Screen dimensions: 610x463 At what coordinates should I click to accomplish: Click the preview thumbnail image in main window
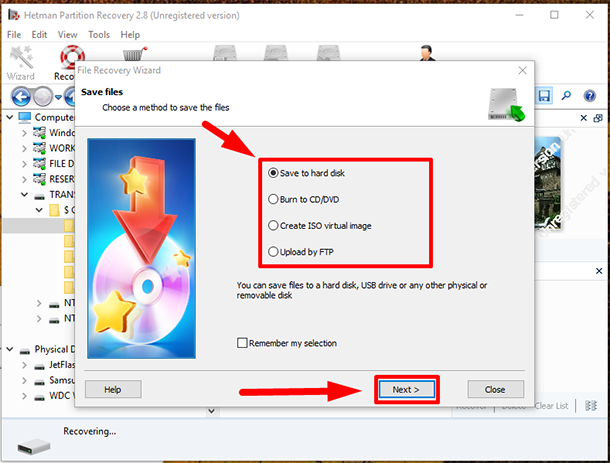pos(548,183)
